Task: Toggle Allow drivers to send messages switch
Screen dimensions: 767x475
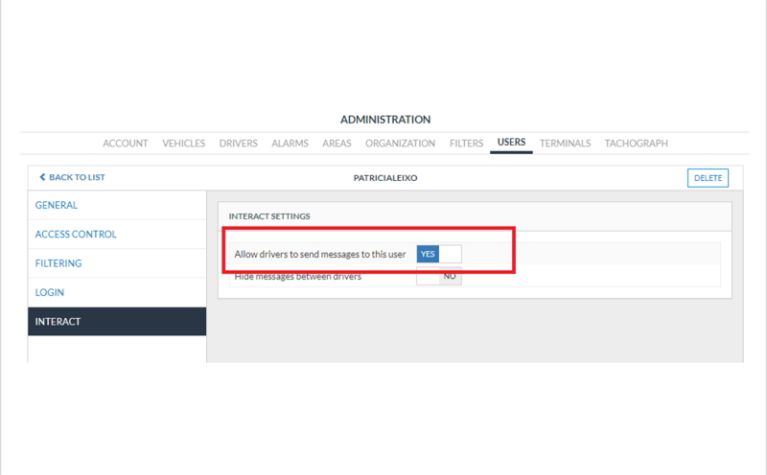Action: pos(439,254)
